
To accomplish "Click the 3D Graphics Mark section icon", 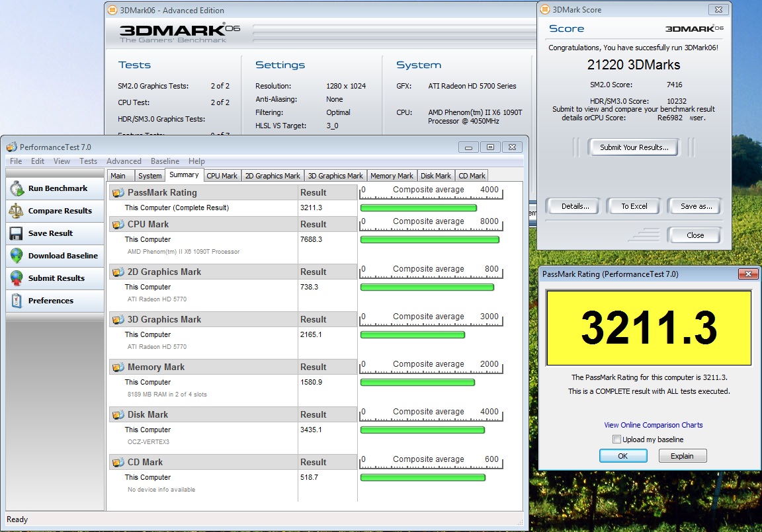I will coord(118,320).
